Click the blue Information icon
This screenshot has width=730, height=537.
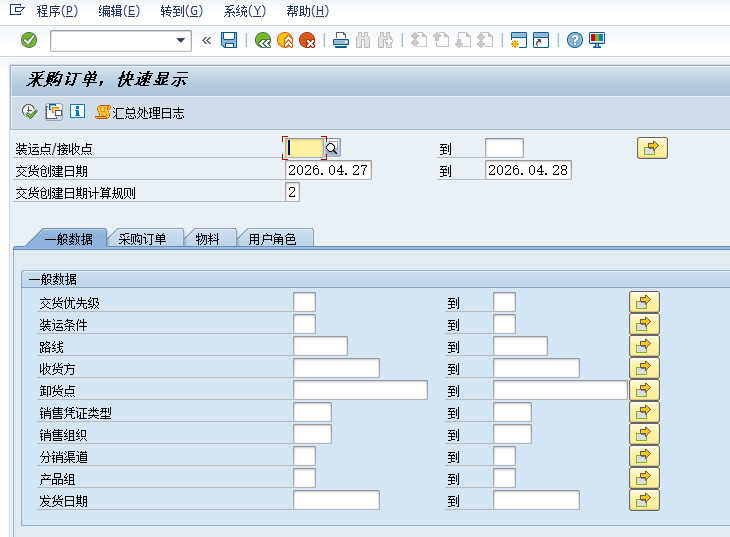pos(77,112)
